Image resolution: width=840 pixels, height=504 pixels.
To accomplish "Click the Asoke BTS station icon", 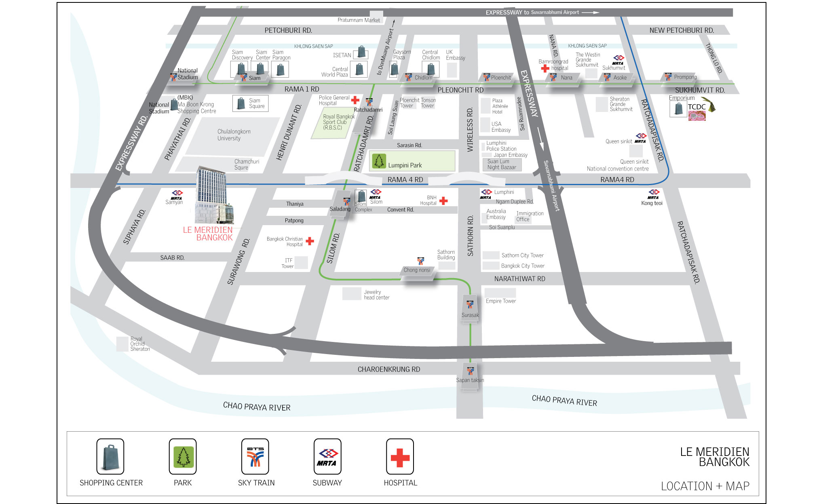I will (x=607, y=77).
